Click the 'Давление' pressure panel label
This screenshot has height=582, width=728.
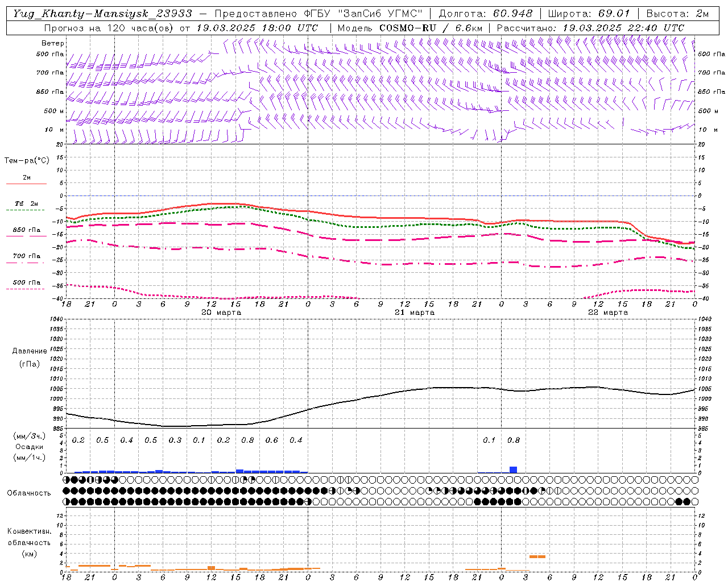pos(30,351)
